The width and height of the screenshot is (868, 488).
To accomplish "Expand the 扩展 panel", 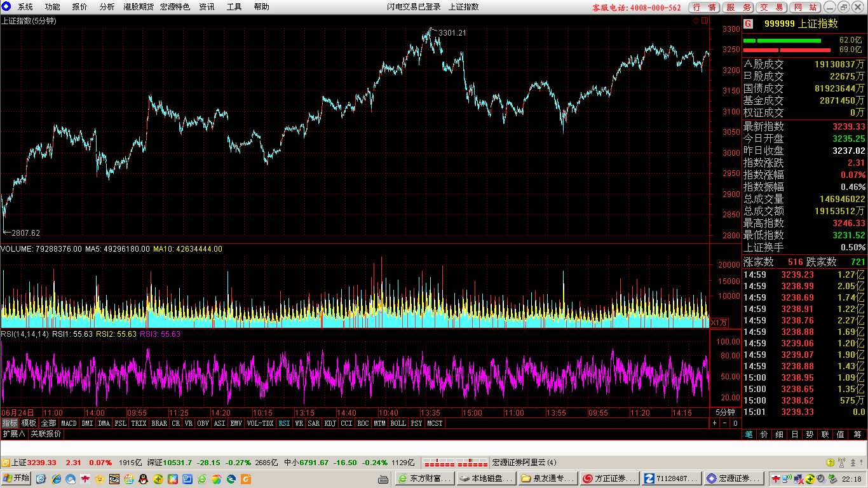I will 13,434.
